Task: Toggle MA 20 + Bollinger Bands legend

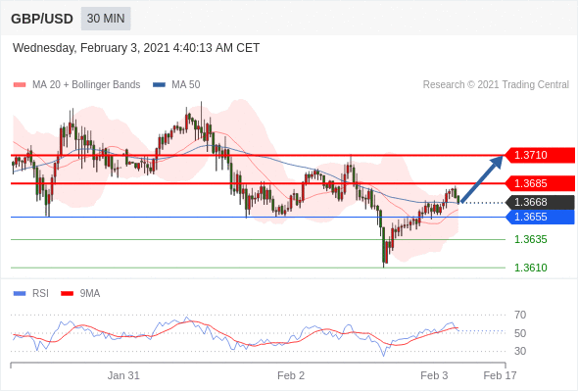Action: pyautogui.click(x=76, y=85)
